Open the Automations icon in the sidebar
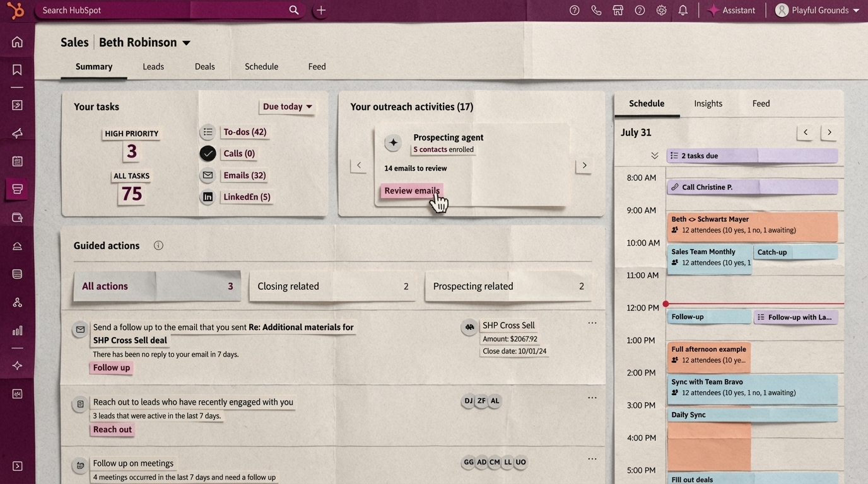The width and height of the screenshot is (868, 484). click(17, 301)
